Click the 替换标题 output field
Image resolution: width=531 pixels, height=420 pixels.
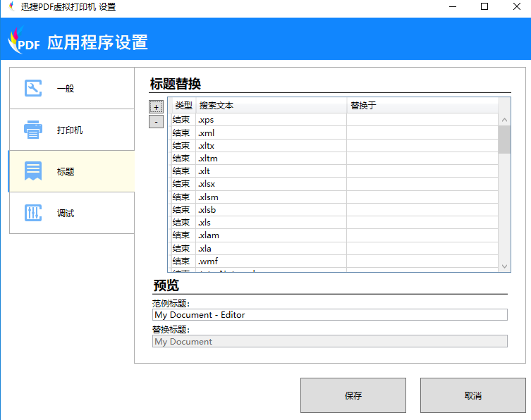[x=330, y=341]
